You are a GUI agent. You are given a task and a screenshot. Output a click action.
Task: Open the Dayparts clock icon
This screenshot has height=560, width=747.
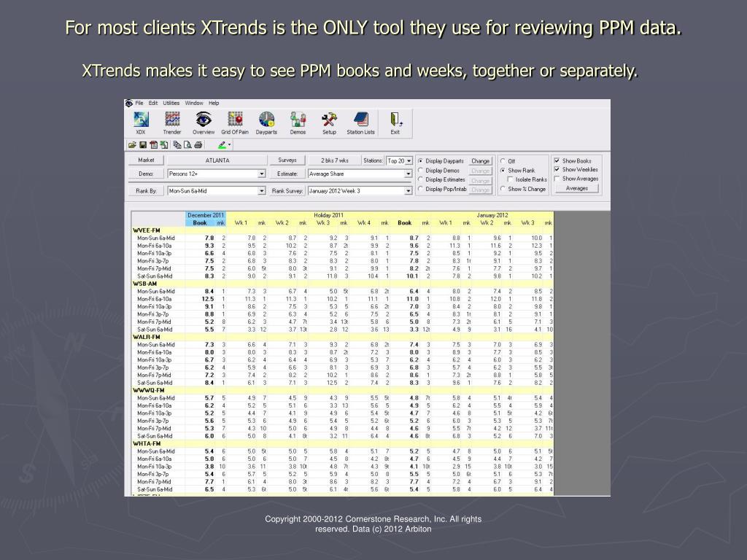coord(266,122)
